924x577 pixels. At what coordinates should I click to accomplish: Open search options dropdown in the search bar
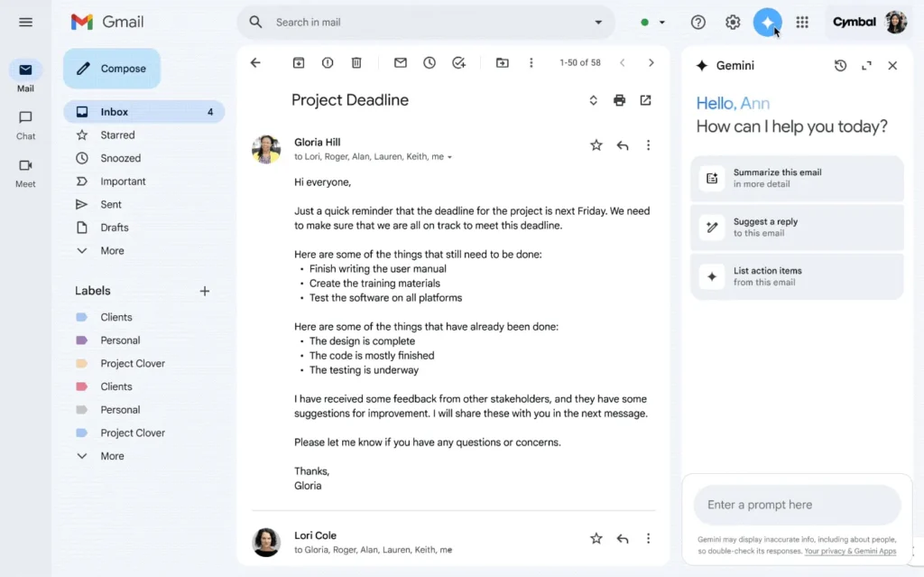[597, 22]
